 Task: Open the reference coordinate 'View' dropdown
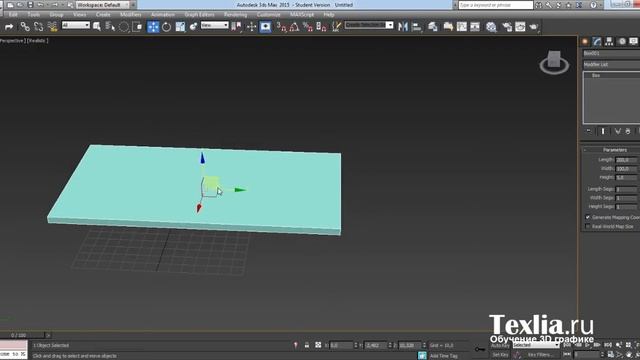[x=214, y=25]
